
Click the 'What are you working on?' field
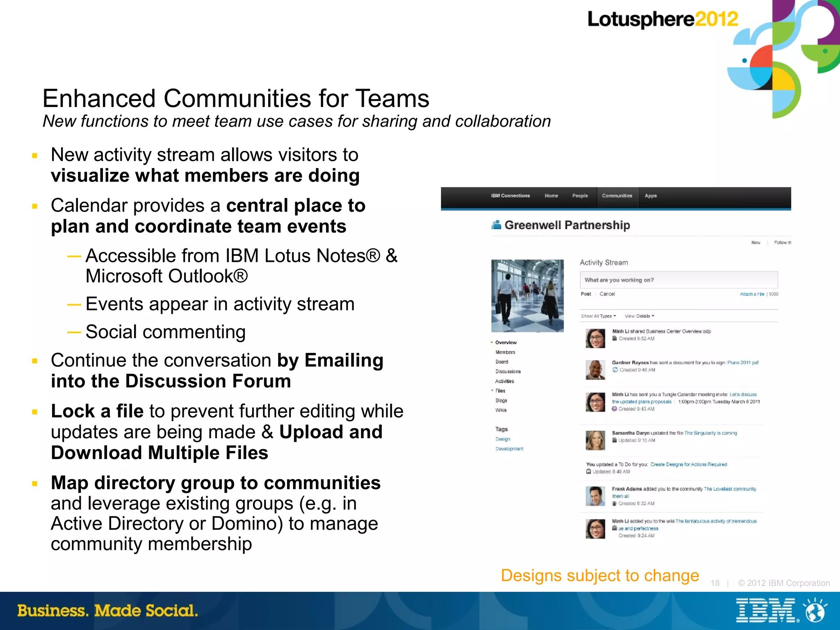[x=679, y=280]
